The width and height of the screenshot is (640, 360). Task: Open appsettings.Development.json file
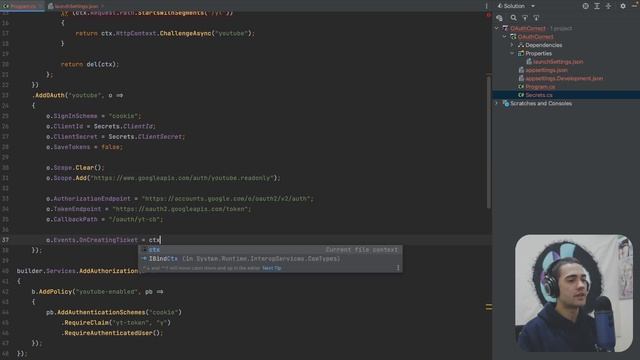564,78
